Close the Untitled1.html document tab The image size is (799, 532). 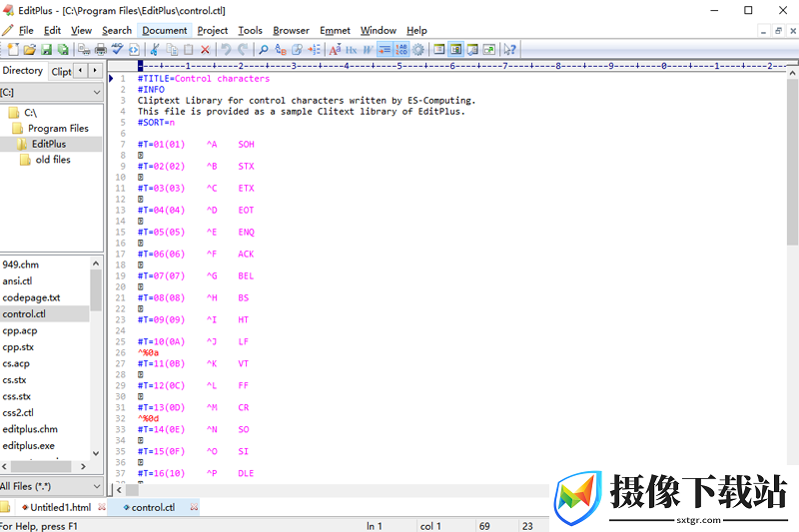102,507
